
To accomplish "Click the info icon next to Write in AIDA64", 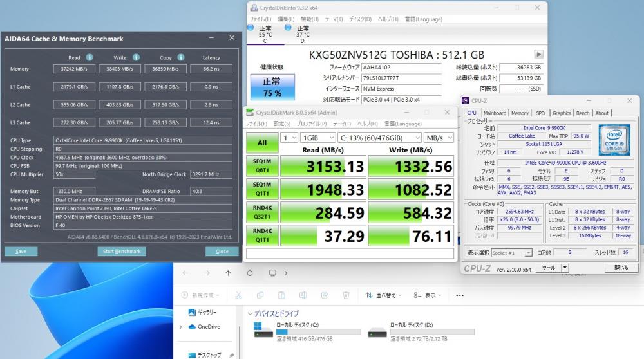I will tap(136, 57).
